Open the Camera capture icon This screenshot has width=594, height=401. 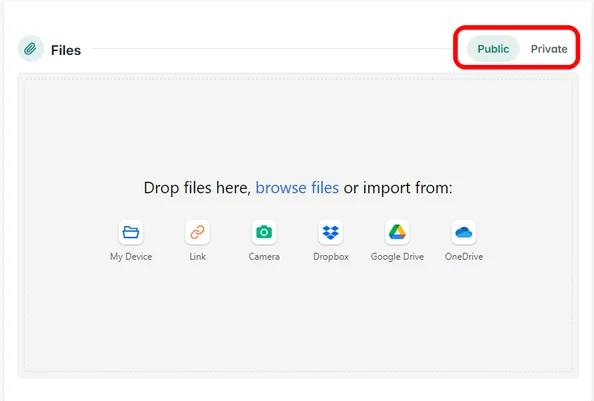pos(264,232)
